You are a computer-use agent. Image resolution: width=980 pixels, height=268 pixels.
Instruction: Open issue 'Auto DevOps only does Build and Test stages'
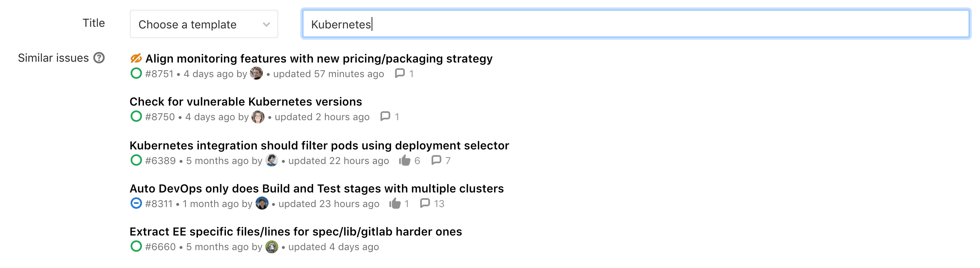(316, 188)
